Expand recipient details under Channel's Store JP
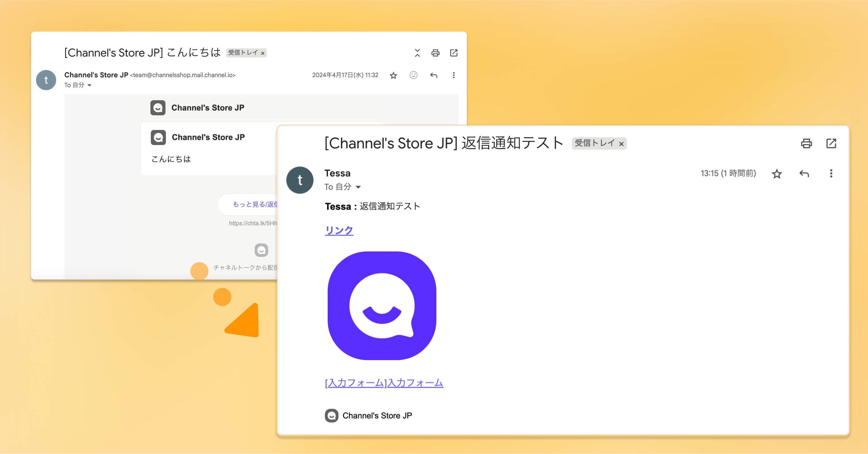This screenshot has height=454, width=868. coord(89,85)
